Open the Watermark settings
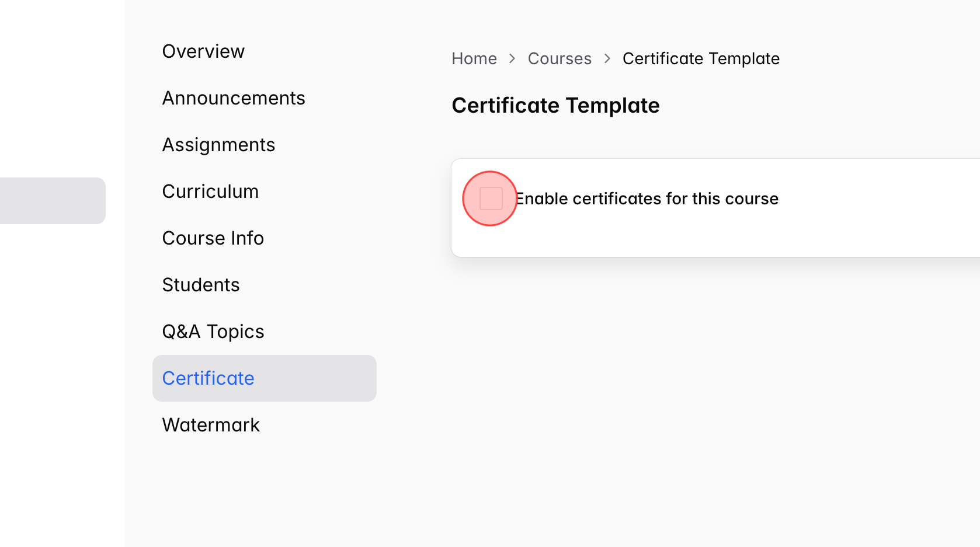The width and height of the screenshot is (980, 547). pos(211,424)
